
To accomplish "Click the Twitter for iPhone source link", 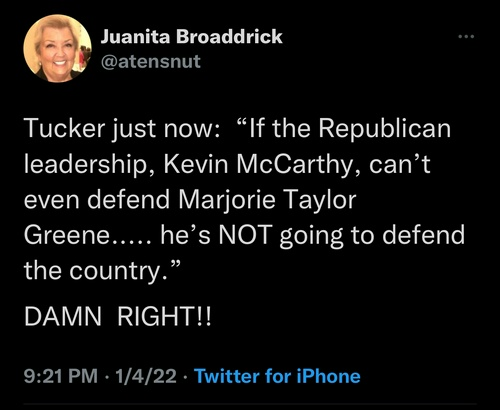I will (277, 376).
